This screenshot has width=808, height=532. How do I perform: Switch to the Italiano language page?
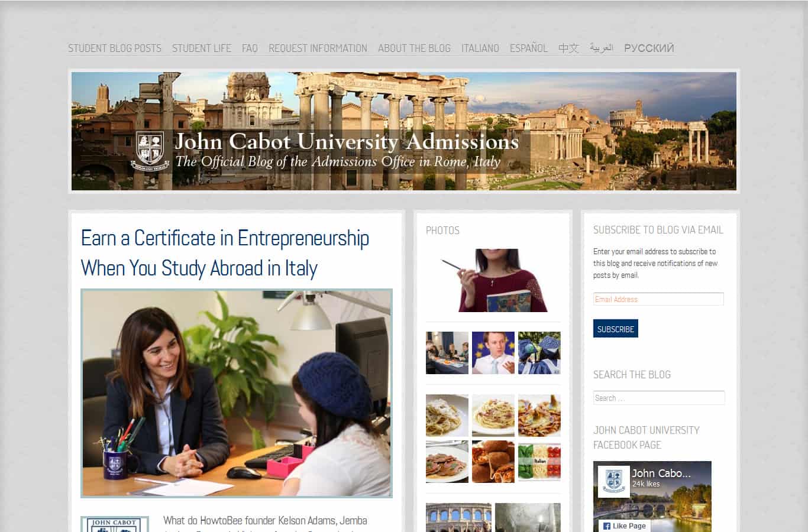point(480,48)
